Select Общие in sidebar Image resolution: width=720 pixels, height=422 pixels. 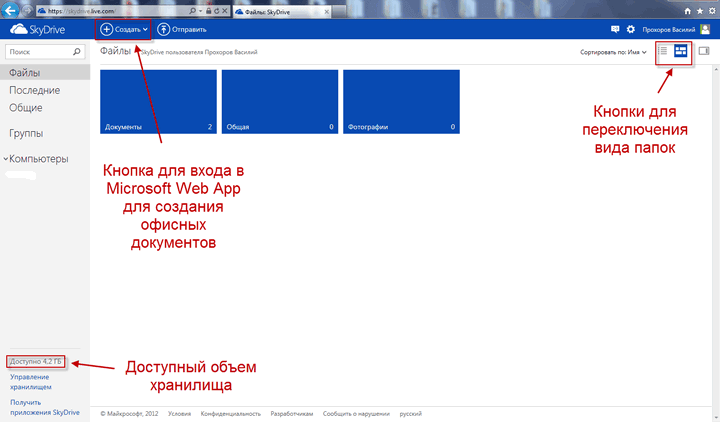coord(26,107)
